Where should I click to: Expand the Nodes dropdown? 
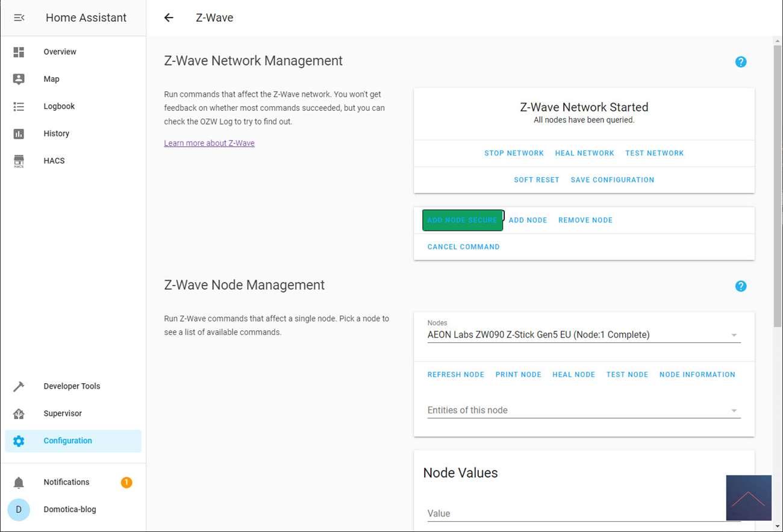point(734,335)
